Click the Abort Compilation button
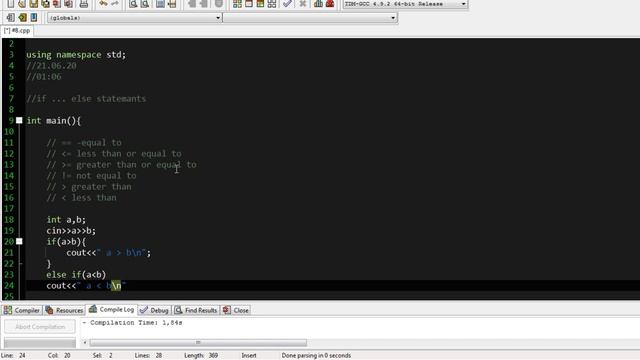The width and height of the screenshot is (640, 360). point(40,327)
